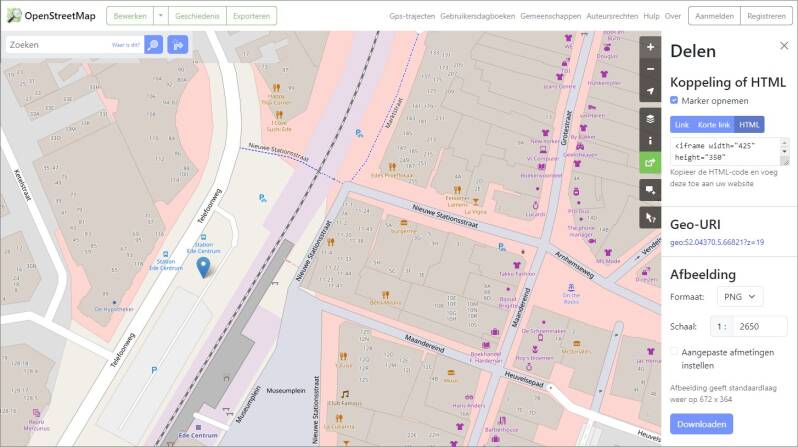Viewport: 798px width, 447px height.
Task: Select the 'Link' tab
Action: (x=681, y=124)
